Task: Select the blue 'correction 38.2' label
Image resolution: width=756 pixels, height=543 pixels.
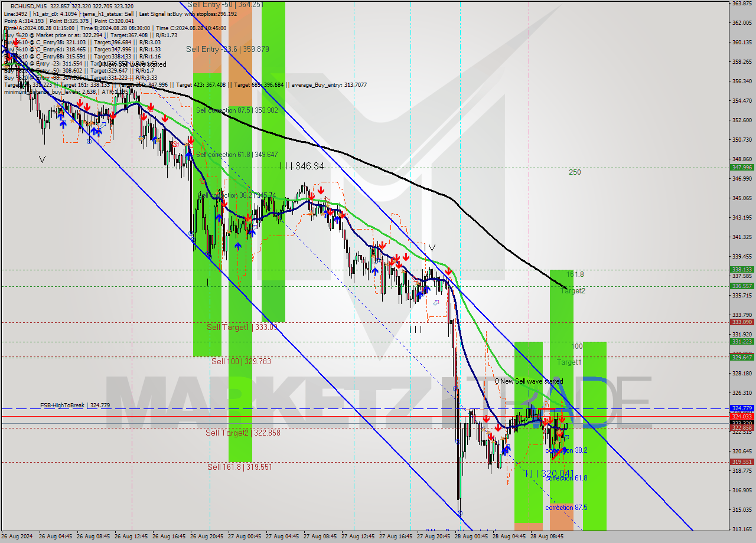Action: click(566, 450)
